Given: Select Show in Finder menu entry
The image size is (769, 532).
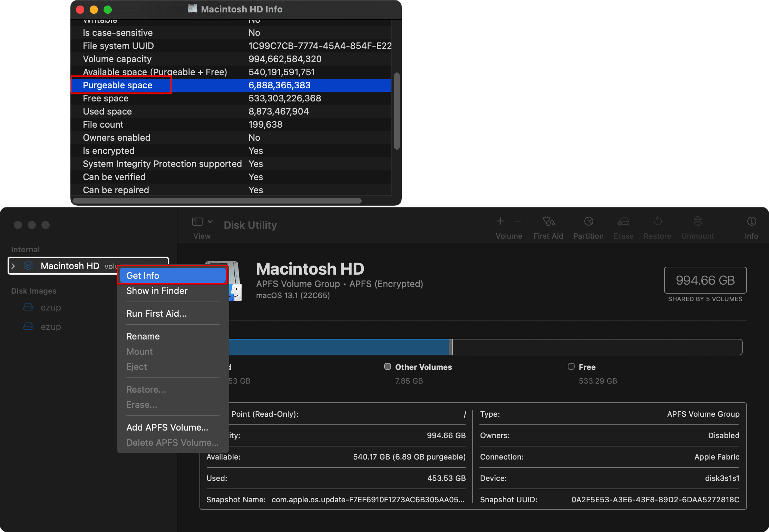Looking at the screenshot, I should (x=157, y=291).
